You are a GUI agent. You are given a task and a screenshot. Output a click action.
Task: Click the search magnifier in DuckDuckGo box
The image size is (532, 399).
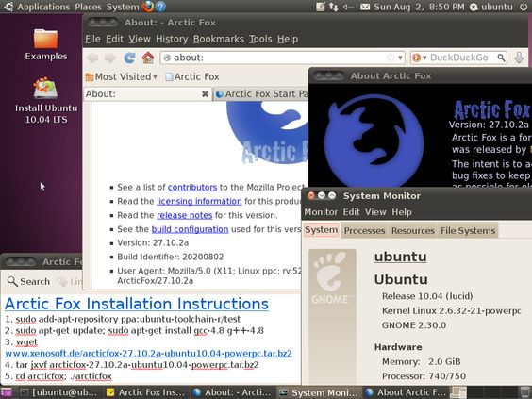click(501, 58)
